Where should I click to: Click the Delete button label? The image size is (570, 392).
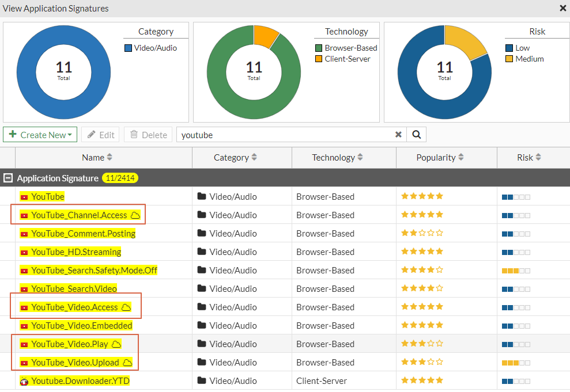[x=154, y=135]
